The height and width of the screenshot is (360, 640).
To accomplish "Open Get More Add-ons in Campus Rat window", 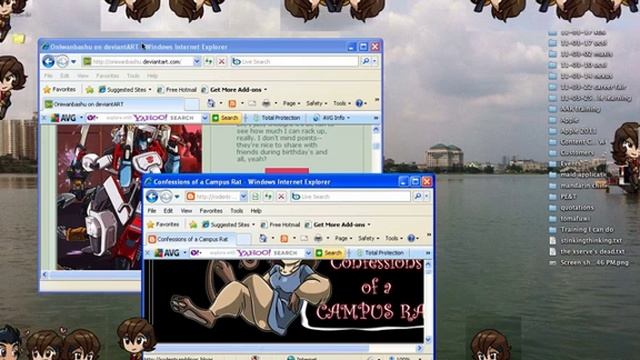I will point(338,225).
